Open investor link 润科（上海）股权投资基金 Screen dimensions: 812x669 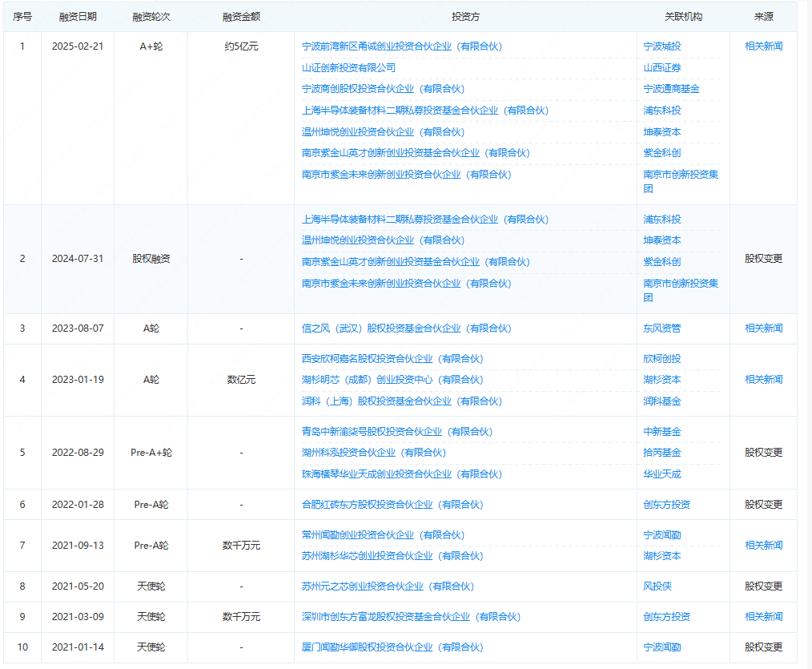pos(402,401)
